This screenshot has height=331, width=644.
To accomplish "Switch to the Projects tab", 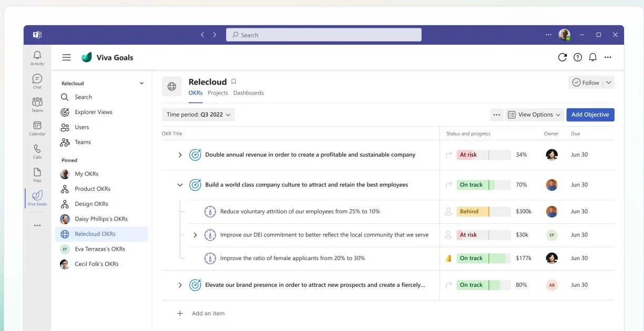I will click(x=218, y=93).
